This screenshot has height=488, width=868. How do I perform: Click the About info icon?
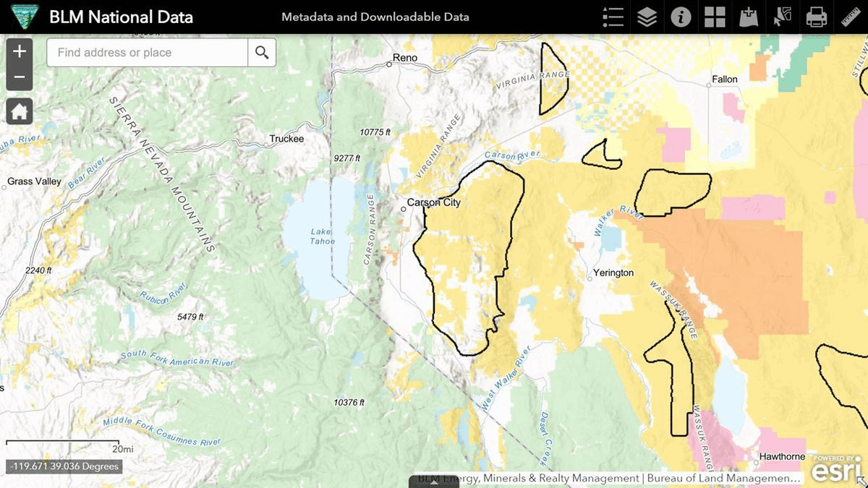(681, 17)
